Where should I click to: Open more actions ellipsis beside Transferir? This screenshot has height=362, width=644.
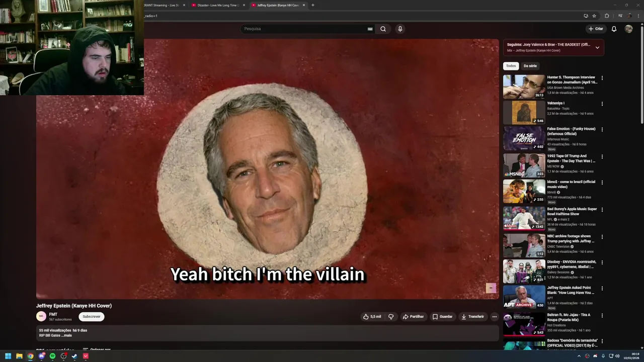495,317
